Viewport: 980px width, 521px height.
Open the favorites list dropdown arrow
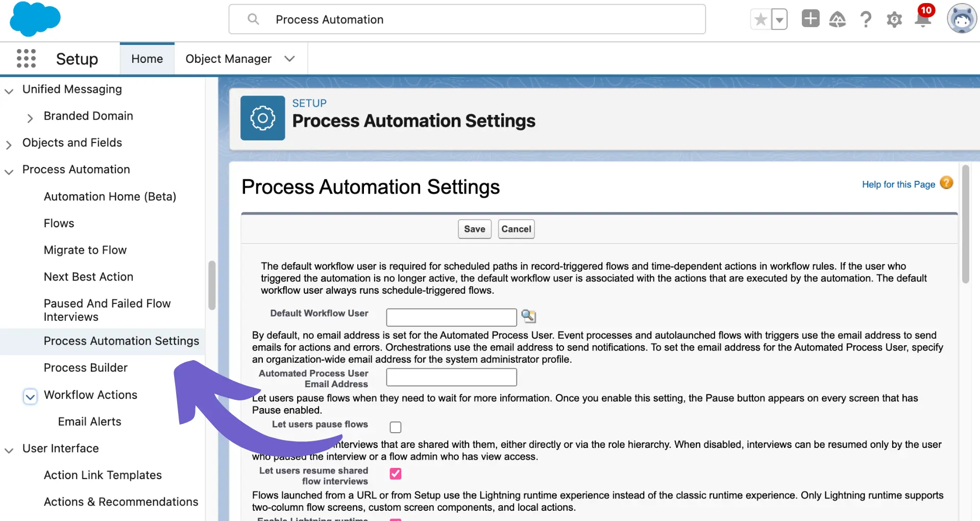click(x=779, y=19)
